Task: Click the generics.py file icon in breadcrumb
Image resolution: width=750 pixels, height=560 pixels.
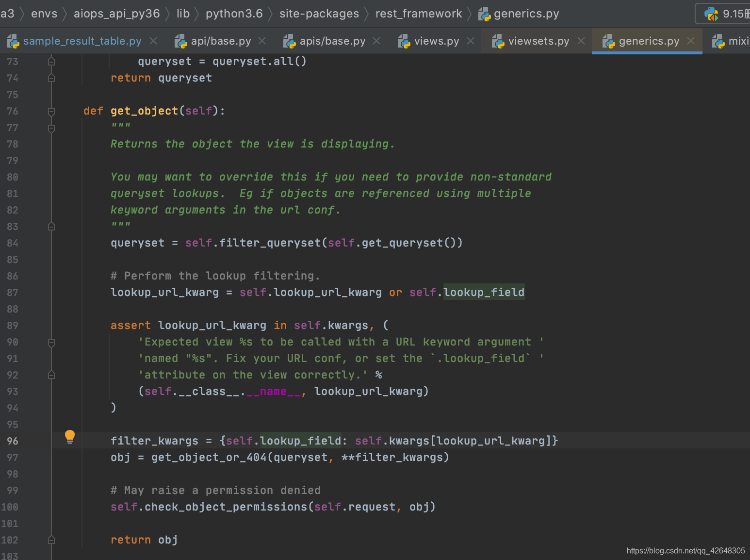Action: click(485, 15)
